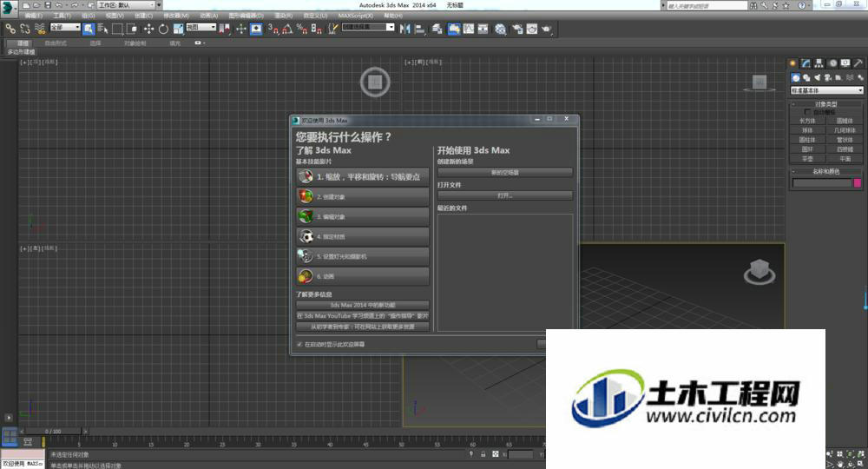Switch to the Utilities hammer tab
The height and width of the screenshot is (469, 868).
click(858, 63)
